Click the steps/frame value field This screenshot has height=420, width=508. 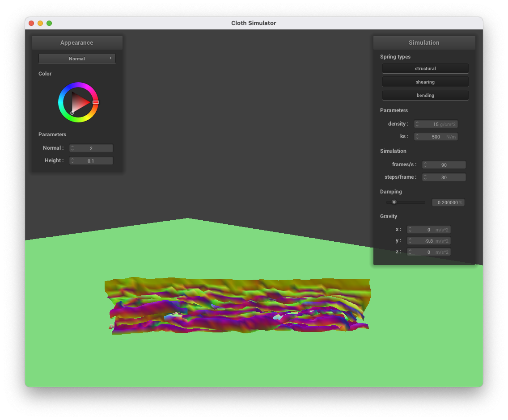[444, 177]
